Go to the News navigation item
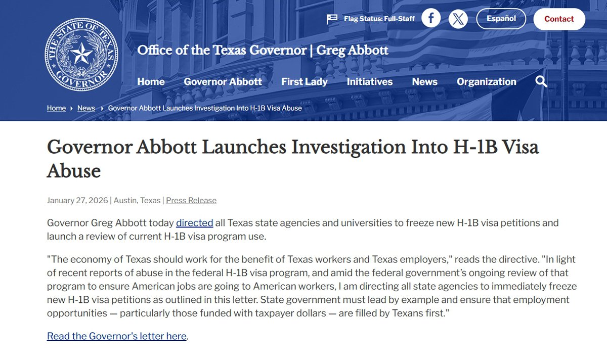The height and width of the screenshot is (364, 607). (424, 81)
